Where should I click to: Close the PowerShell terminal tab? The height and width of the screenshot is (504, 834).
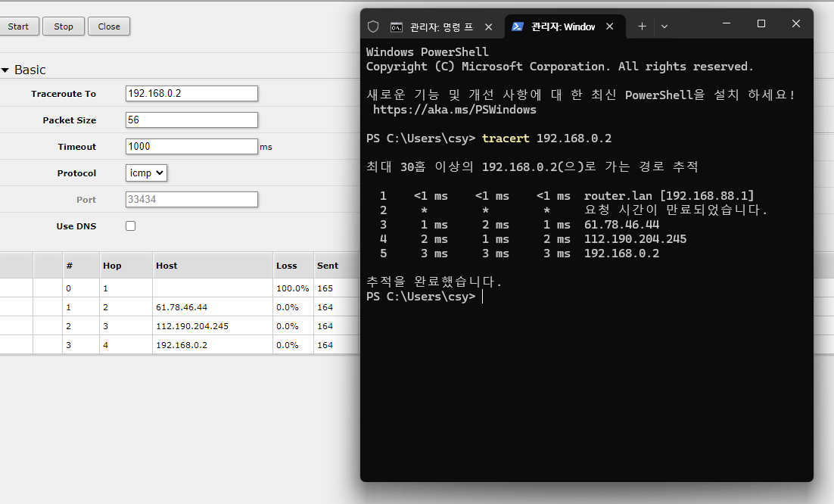[x=610, y=26]
